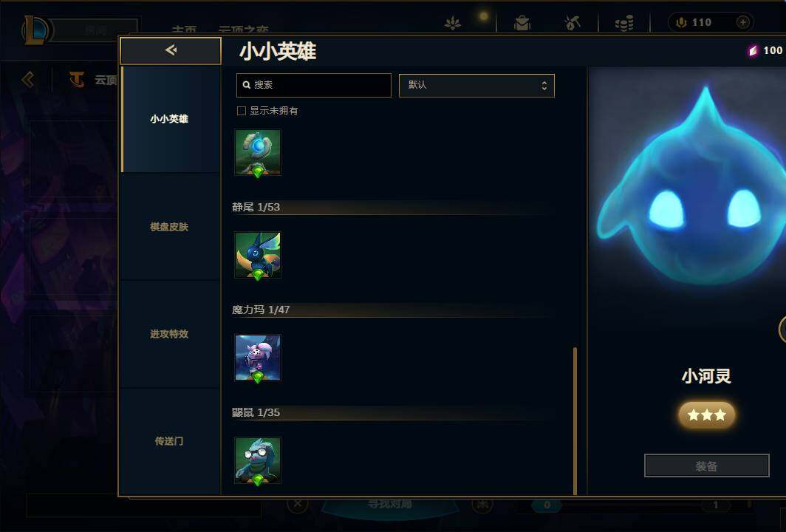Select the 静尾 Little Legend icon
786x532 pixels.
coord(258,255)
